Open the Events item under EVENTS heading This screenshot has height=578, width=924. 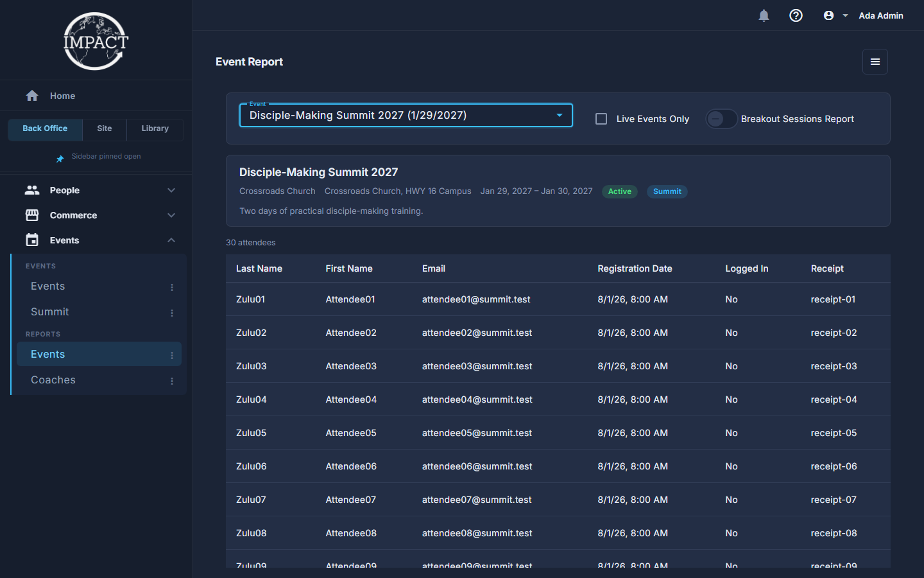(99, 286)
